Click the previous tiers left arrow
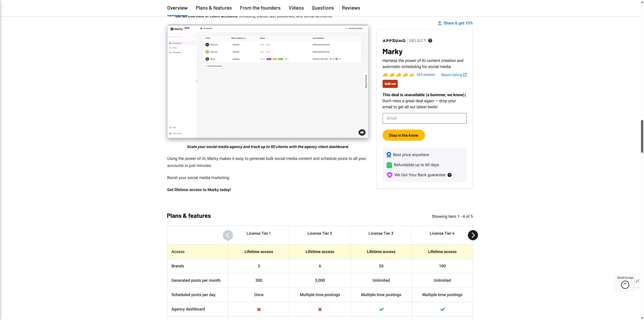 [228, 235]
